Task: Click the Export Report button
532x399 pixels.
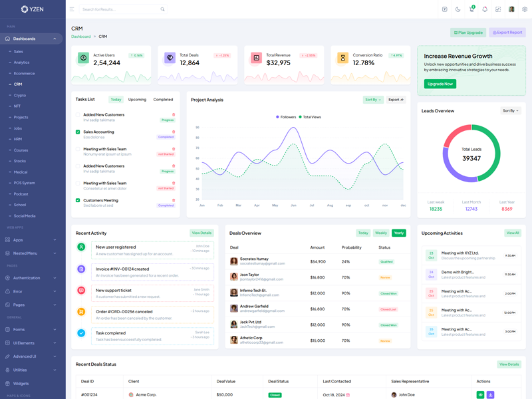Action: [507, 33]
